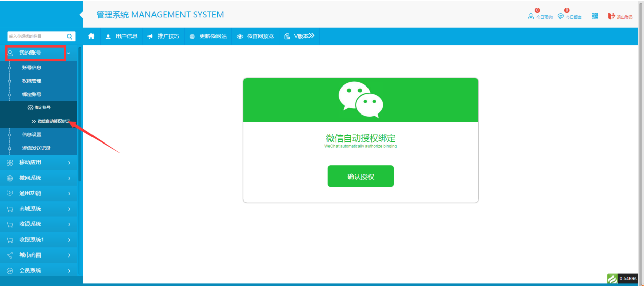This screenshot has height=286, width=644.
Task: Click V版本 in the toolbar
Action: 299,36
